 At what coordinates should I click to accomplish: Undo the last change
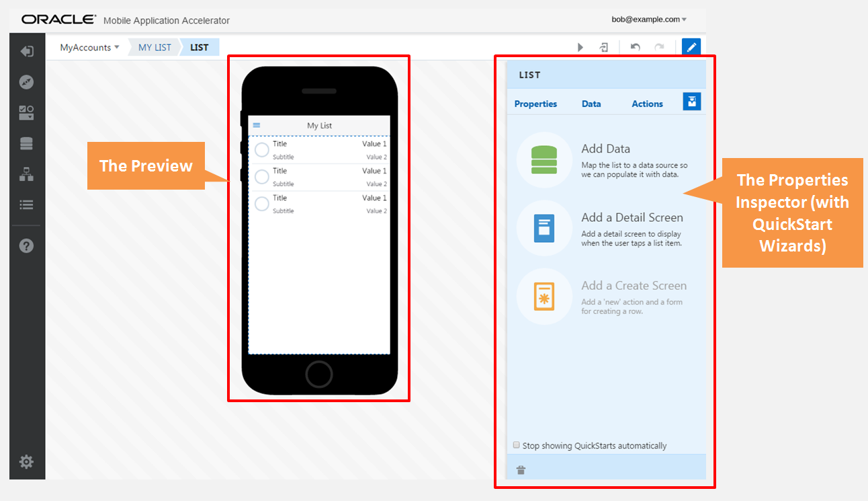coord(635,47)
